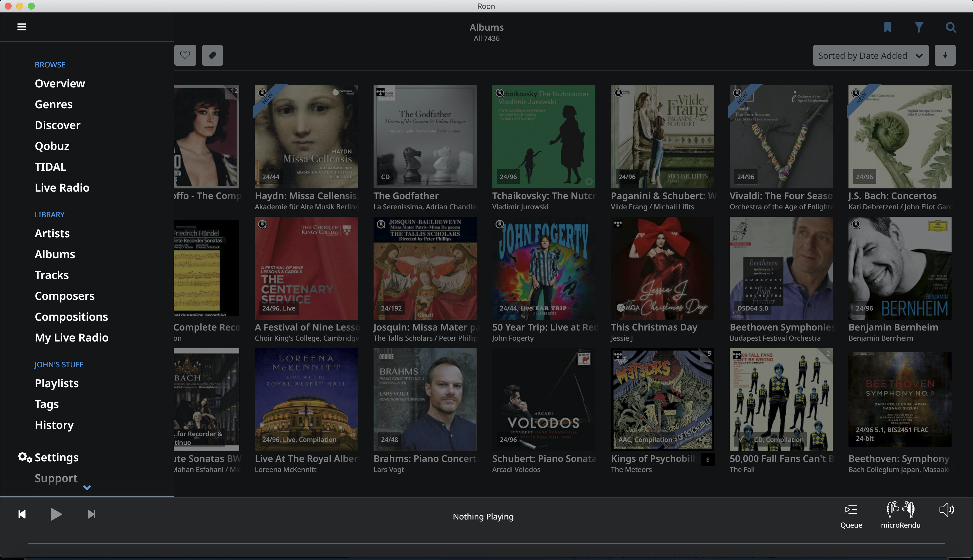Click the Lars Vogt artist link
The image size is (973, 560).
[x=389, y=469]
